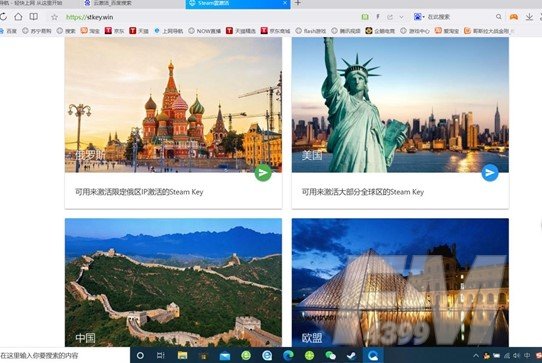The image size is (542, 363).
Task: Open WeChat from the taskbar
Action: (330, 355)
